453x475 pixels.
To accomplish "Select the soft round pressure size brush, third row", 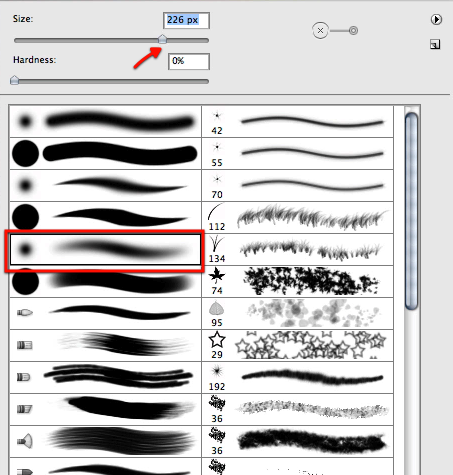I will click(x=105, y=185).
